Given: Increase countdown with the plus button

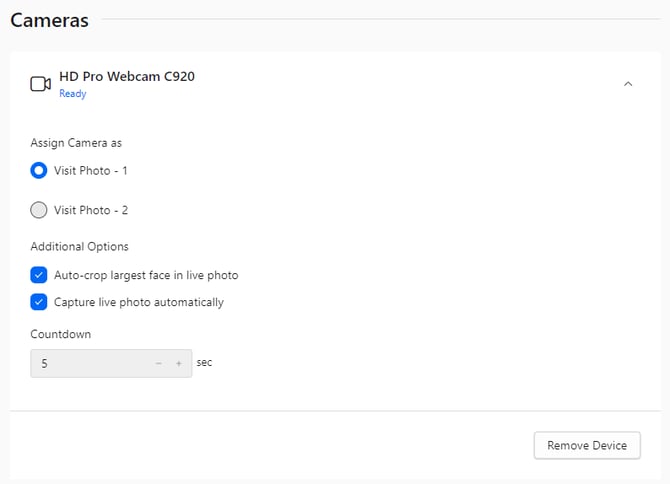Looking at the screenshot, I should click(179, 364).
